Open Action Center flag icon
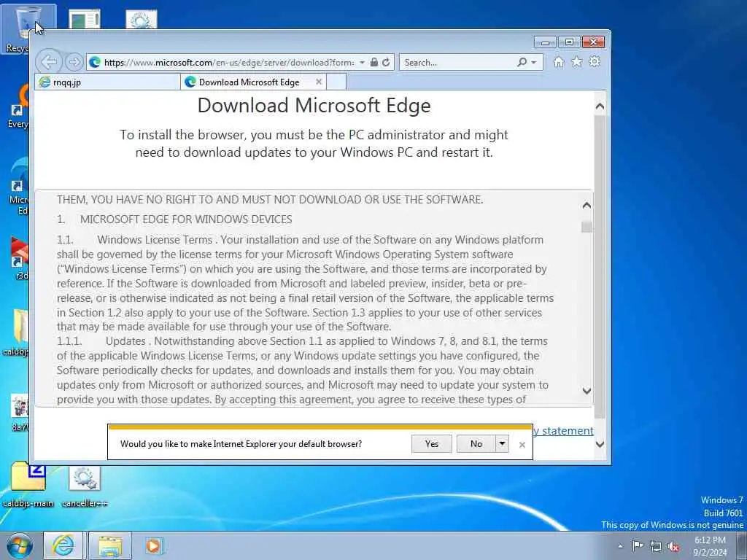 tap(638, 546)
